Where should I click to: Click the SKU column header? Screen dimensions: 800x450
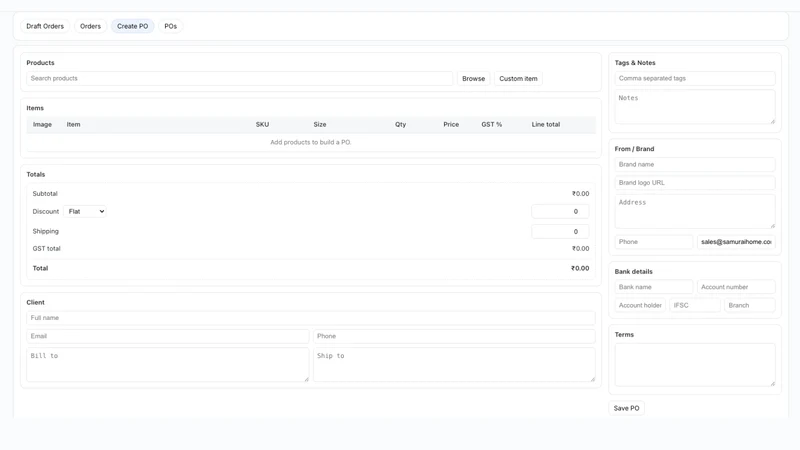(x=262, y=124)
